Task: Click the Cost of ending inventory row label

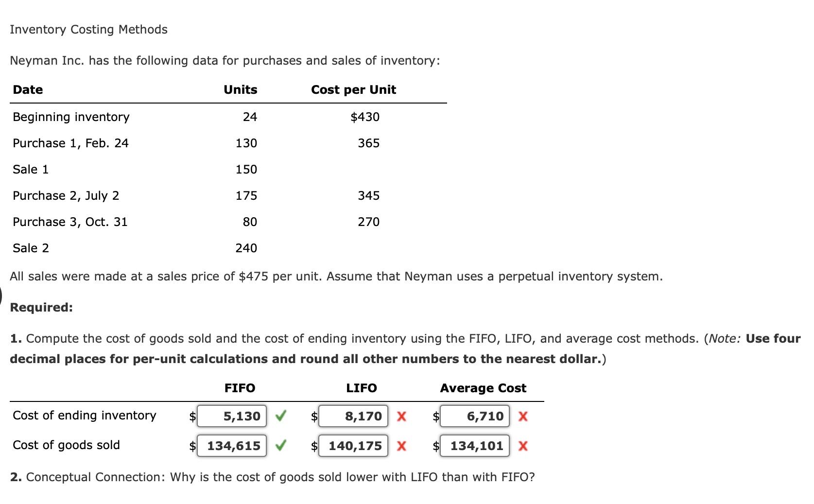Action: [x=85, y=416]
